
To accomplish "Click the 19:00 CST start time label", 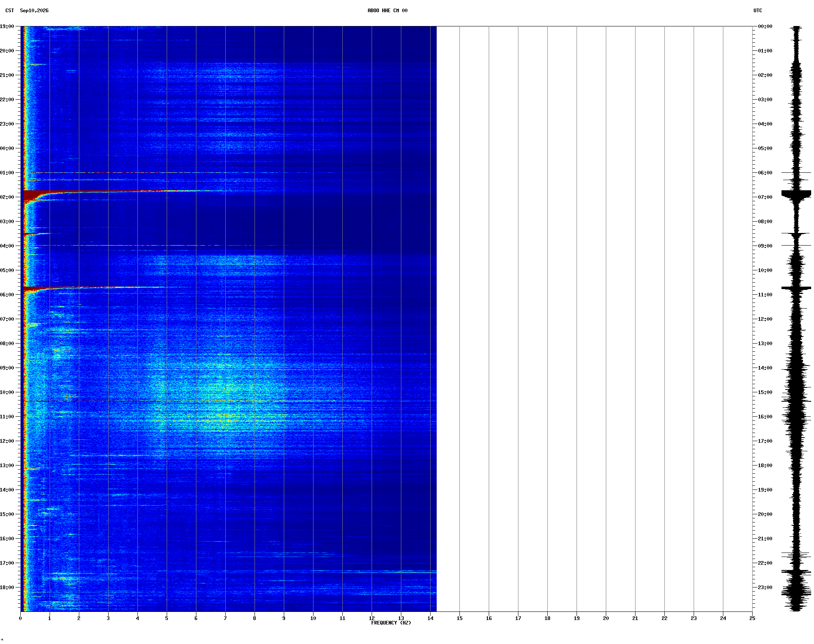I will coord(7,26).
